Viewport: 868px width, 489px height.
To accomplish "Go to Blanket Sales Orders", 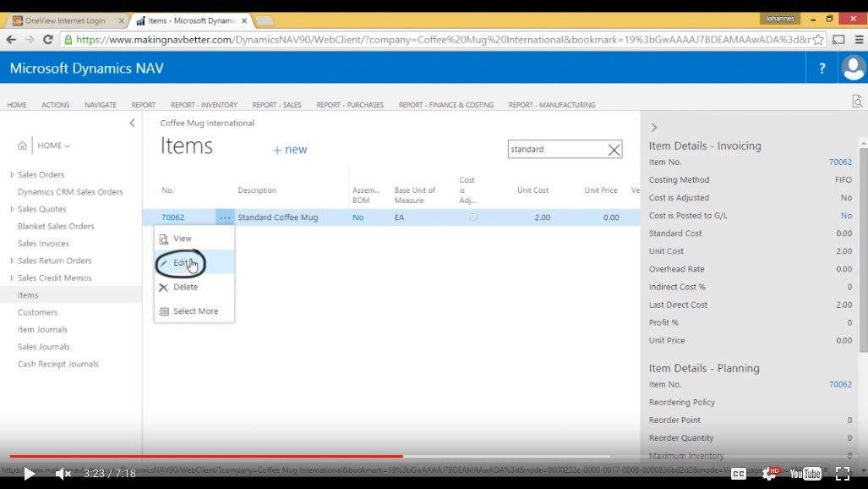I will click(x=56, y=226).
